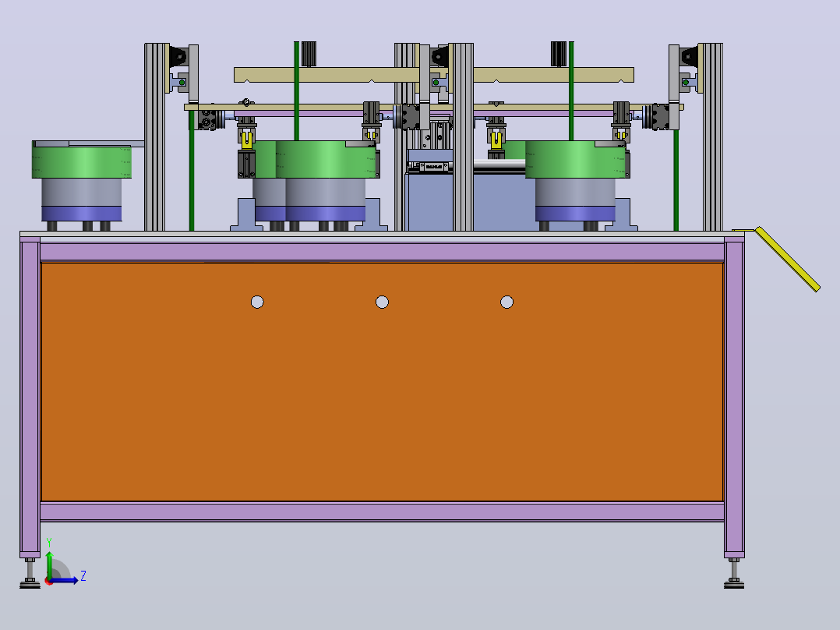Screen dimensions: 840x630
Task: Pick the right hole in orange panel
Action: pyautogui.click(x=506, y=303)
